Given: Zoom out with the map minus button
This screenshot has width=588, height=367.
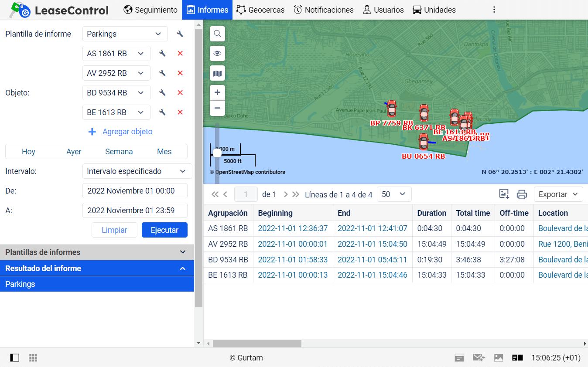Looking at the screenshot, I should click(x=217, y=108).
